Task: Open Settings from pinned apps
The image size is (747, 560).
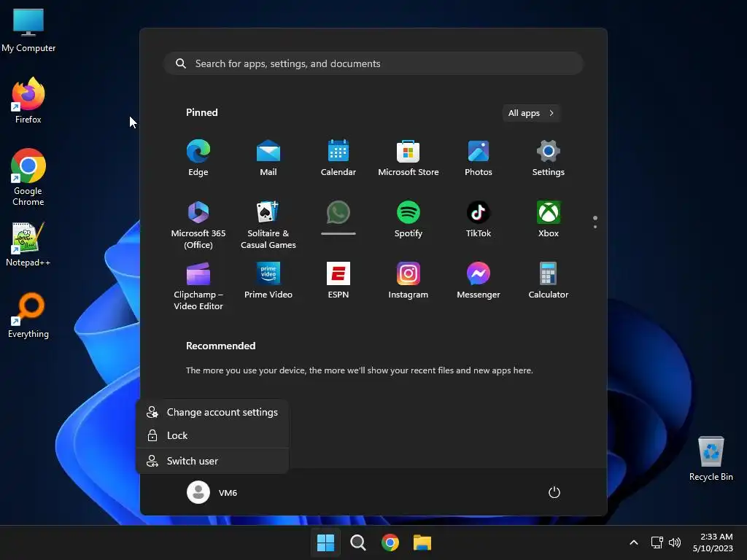Action: click(x=549, y=158)
